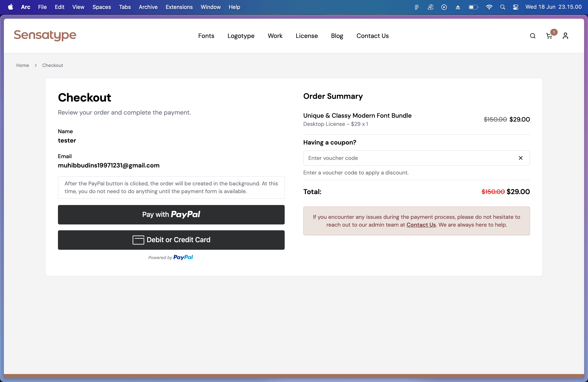
Task: Open the Archive menu in menu bar
Action: pos(148,7)
